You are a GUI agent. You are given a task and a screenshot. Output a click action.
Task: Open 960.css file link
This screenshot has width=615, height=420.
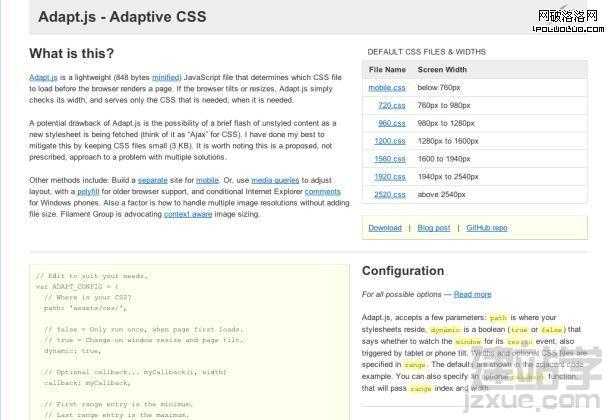pyautogui.click(x=391, y=123)
